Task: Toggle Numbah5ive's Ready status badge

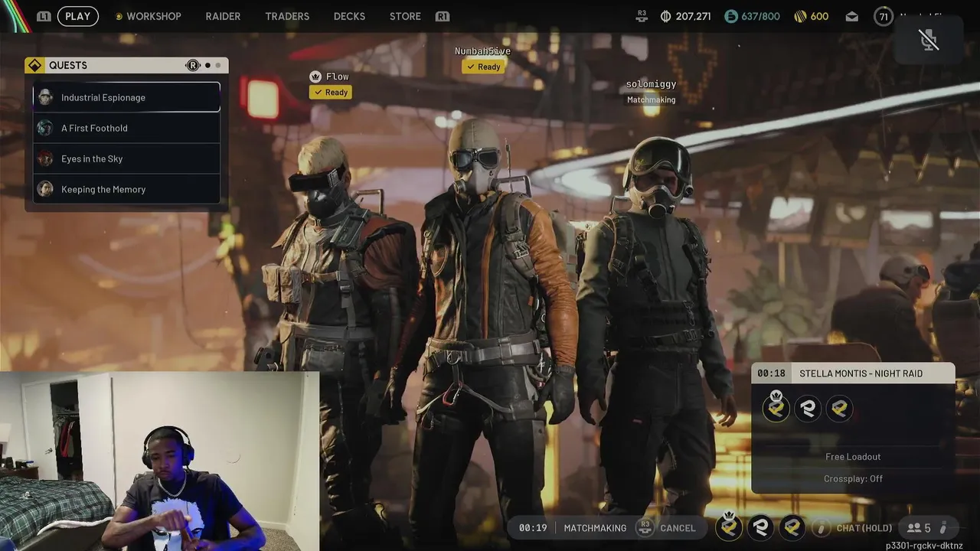Action: click(x=482, y=67)
